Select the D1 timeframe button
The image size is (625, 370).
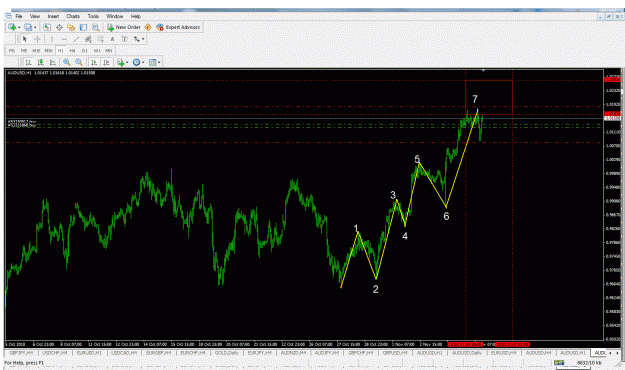click(x=85, y=51)
